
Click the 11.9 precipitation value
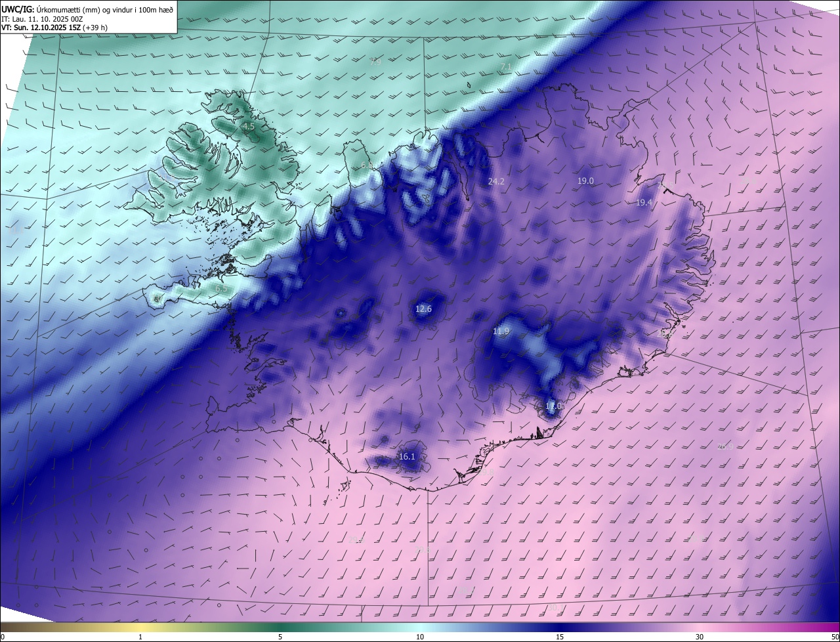(501, 332)
